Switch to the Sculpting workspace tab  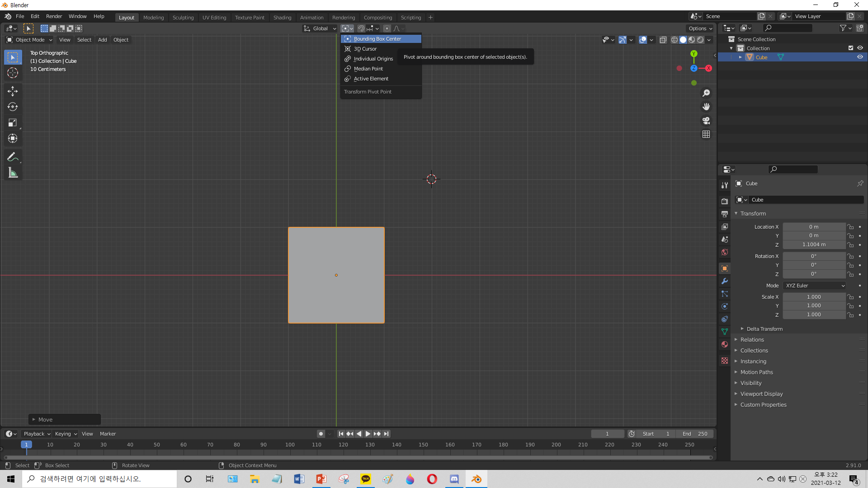click(x=183, y=17)
